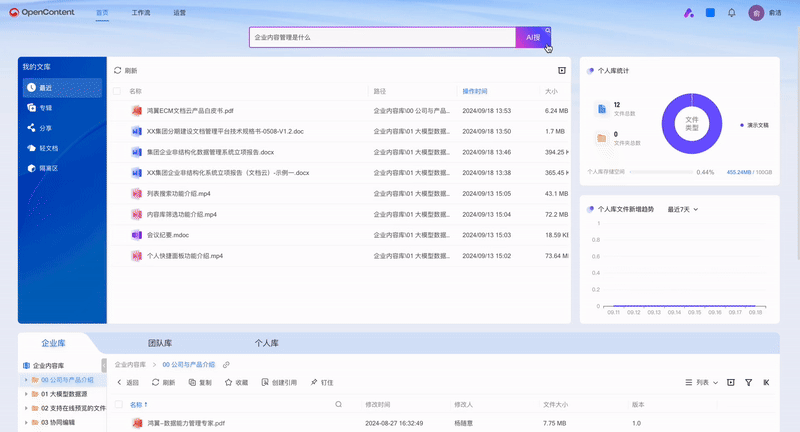Open the notification bell icon
Image resolution: width=800 pixels, height=432 pixels.
coord(732,13)
